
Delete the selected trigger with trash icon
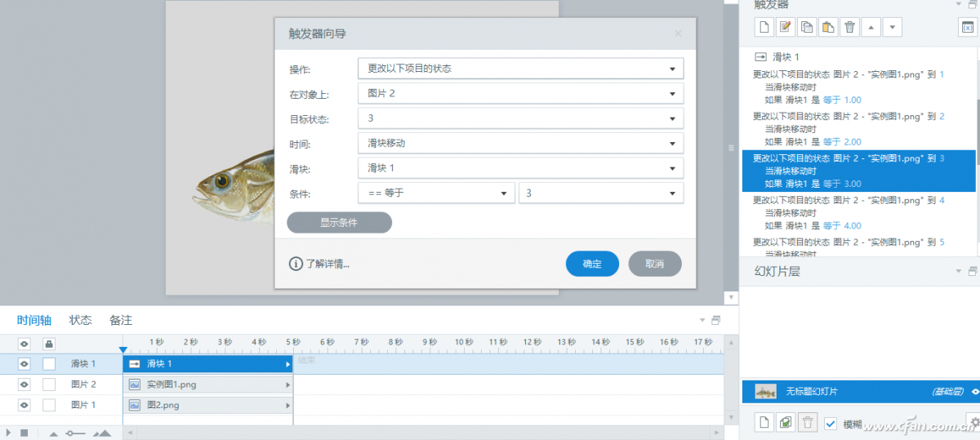coord(850,28)
